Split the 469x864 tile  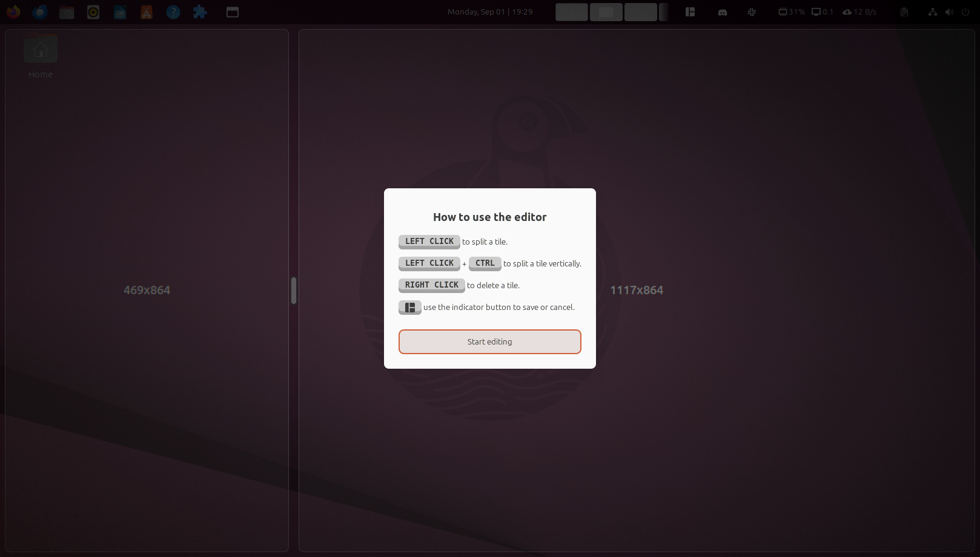pyautogui.click(x=147, y=290)
